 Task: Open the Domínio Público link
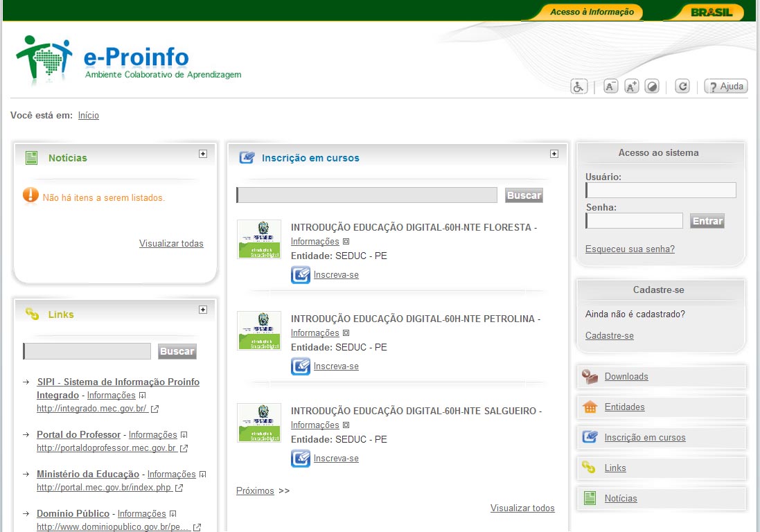coord(73,513)
